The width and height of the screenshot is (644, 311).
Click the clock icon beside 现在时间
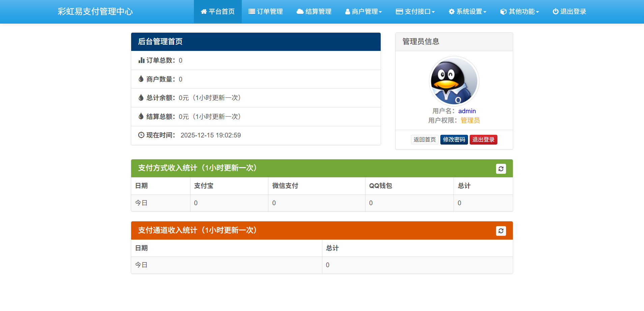tap(141, 135)
